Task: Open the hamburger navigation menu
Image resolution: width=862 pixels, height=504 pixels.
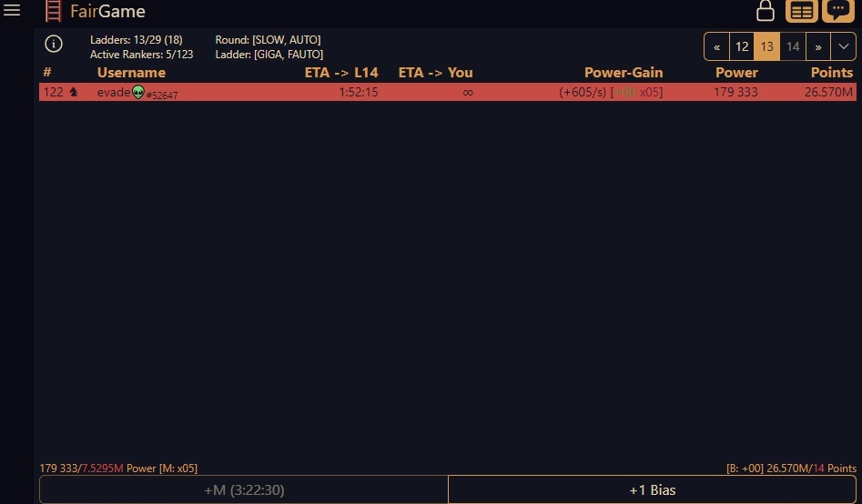Action: (12, 11)
